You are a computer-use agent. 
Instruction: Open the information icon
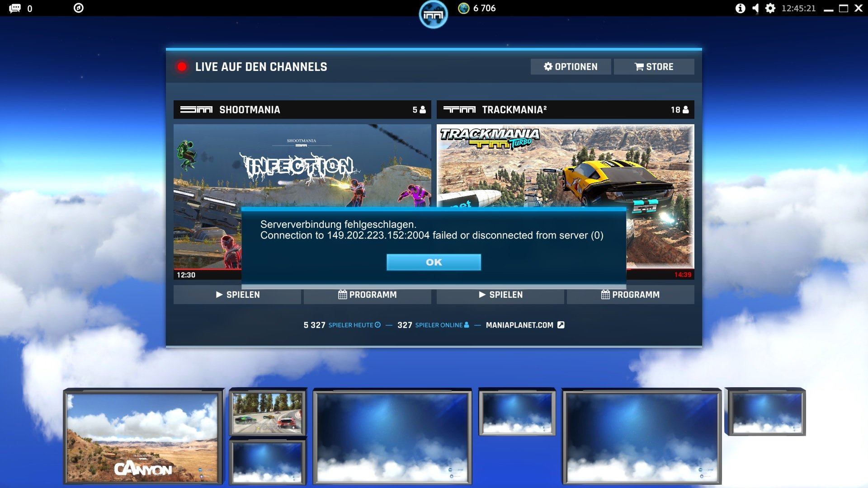740,8
